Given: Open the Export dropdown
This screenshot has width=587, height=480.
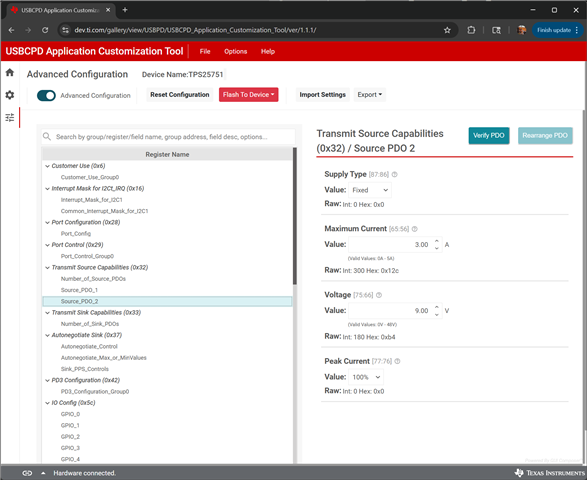Looking at the screenshot, I should pos(369,95).
